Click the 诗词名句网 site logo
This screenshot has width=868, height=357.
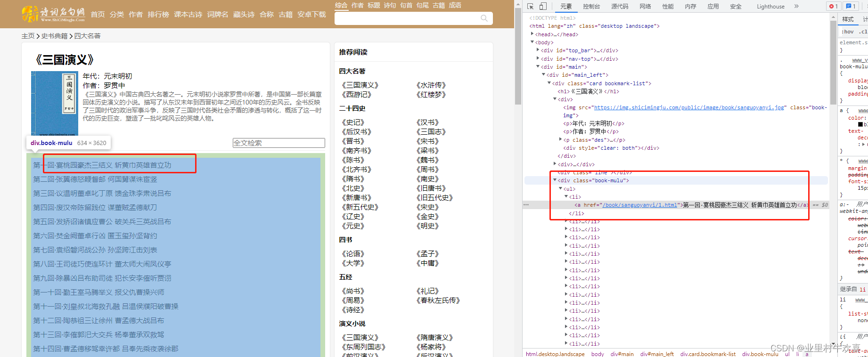point(53,14)
